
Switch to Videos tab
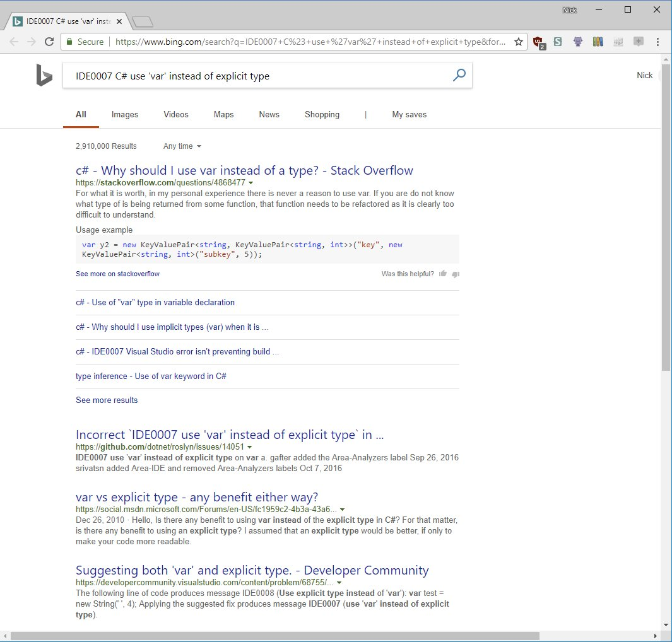click(175, 114)
